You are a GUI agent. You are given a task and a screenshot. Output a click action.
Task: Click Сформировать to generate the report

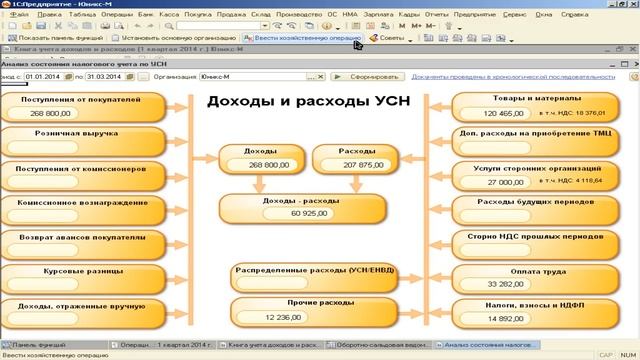pos(368,77)
